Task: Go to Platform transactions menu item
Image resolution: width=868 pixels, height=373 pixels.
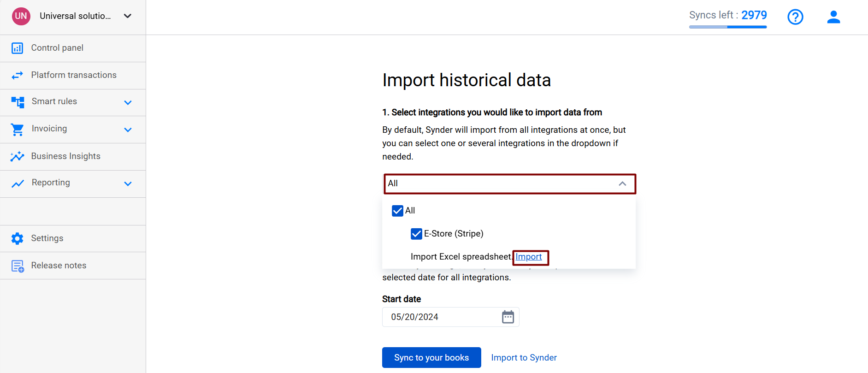Action: pyautogui.click(x=73, y=76)
